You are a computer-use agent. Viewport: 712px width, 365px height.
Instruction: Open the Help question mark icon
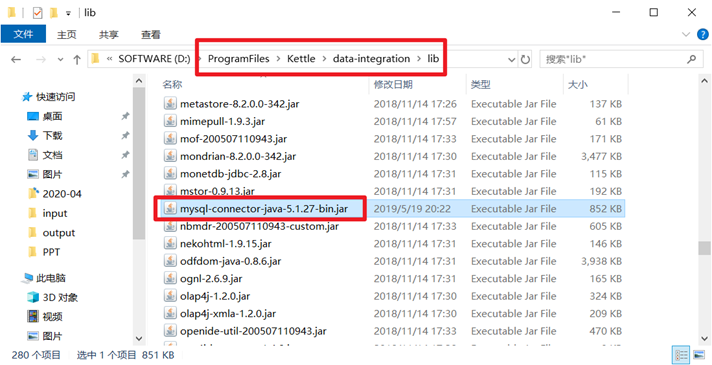pyautogui.click(x=702, y=35)
